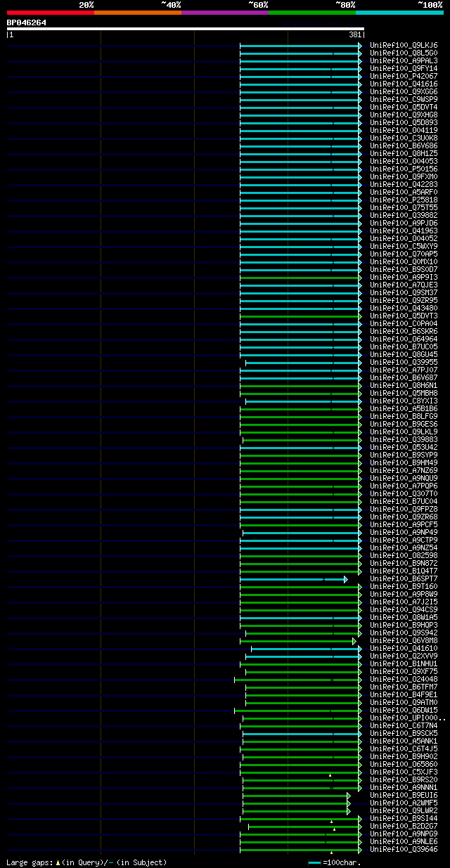Click the green alignment bar for UniRef100_A9P9I3
This screenshot has height=868, width=450.
[300, 277]
